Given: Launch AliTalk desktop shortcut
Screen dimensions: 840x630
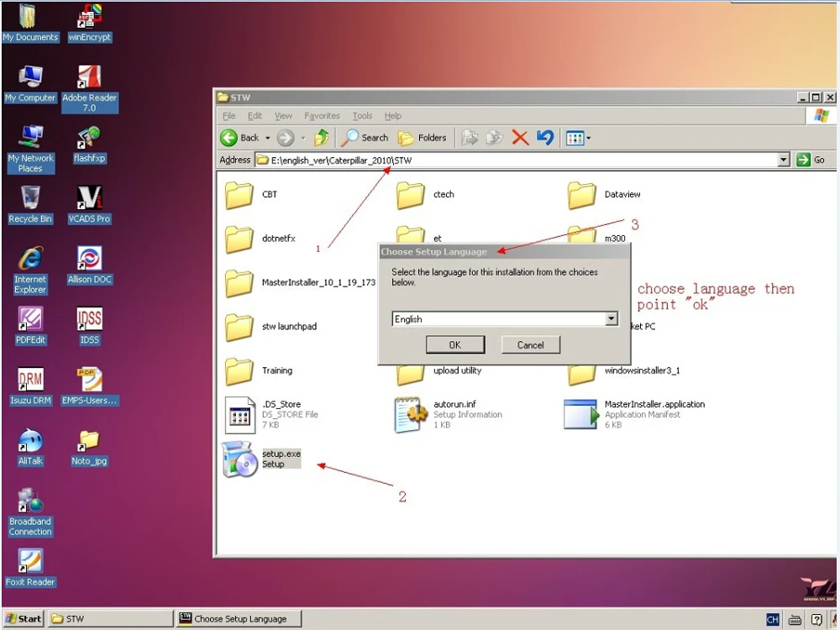Looking at the screenshot, I should pyautogui.click(x=30, y=447).
